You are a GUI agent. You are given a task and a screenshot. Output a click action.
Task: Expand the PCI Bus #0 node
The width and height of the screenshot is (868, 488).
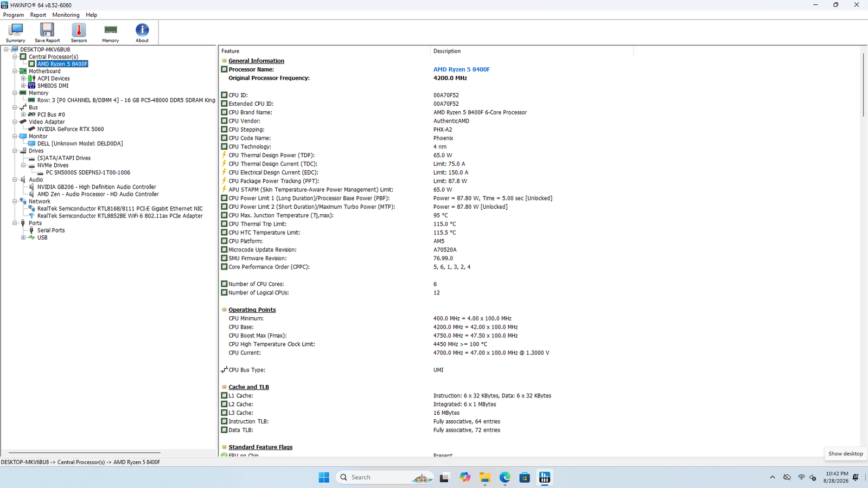(x=23, y=114)
